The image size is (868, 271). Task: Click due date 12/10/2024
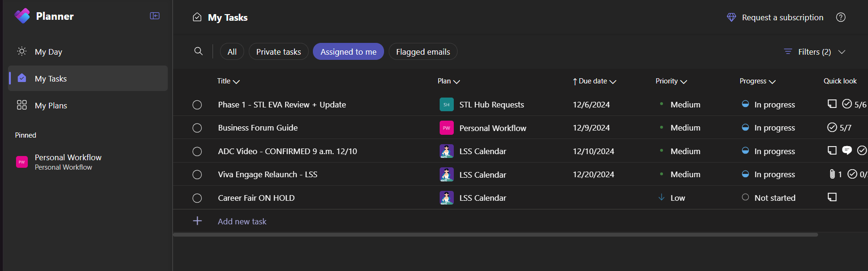coord(593,151)
